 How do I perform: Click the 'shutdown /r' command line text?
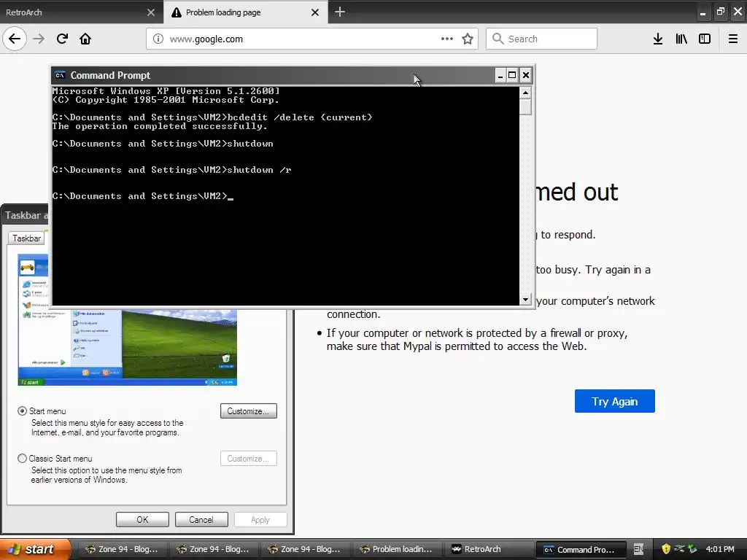[259, 169]
